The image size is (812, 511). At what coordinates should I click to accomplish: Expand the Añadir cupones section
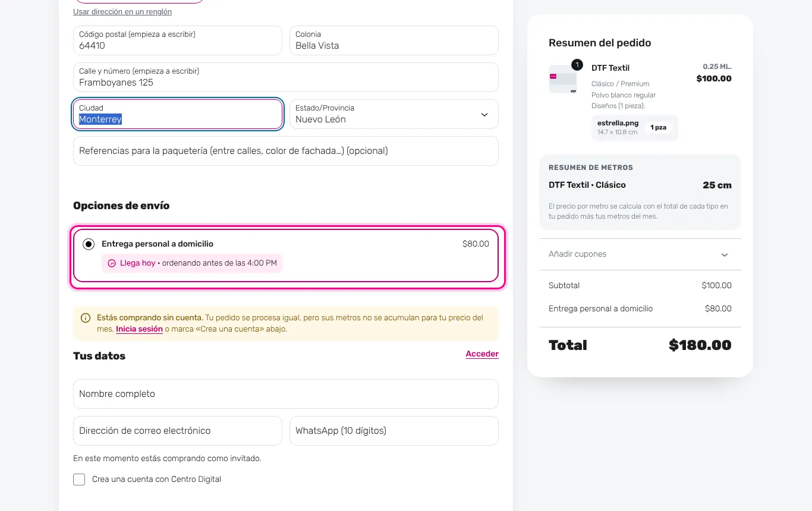click(640, 254)
